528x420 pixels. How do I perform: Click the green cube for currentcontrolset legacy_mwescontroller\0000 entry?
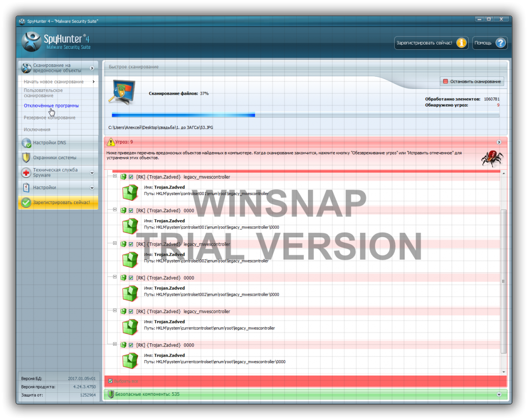(130, 361)
